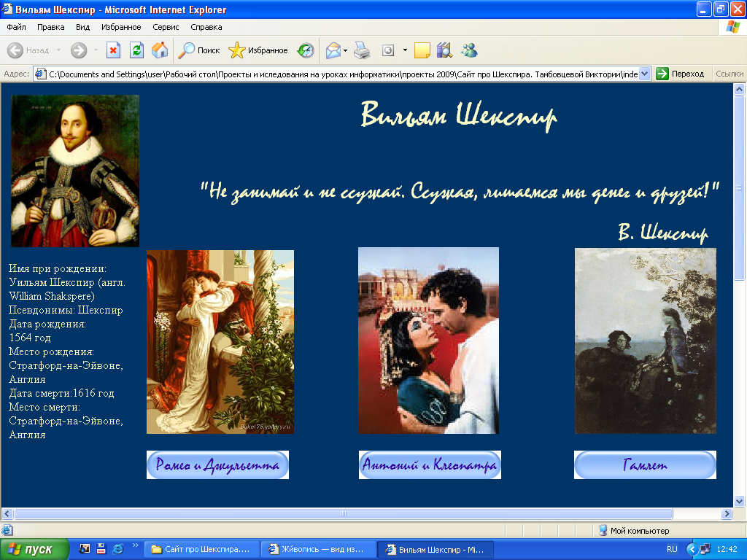747x560 pixels.
Task: Click the Переход go button
Action: tap(680, 74)
